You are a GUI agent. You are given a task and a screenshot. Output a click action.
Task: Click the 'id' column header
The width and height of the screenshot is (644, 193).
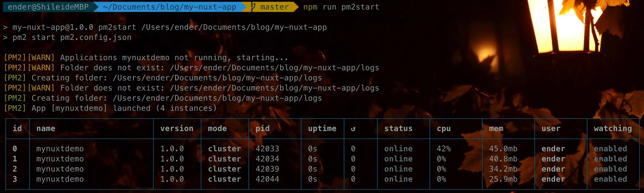[x=17, y=128]
